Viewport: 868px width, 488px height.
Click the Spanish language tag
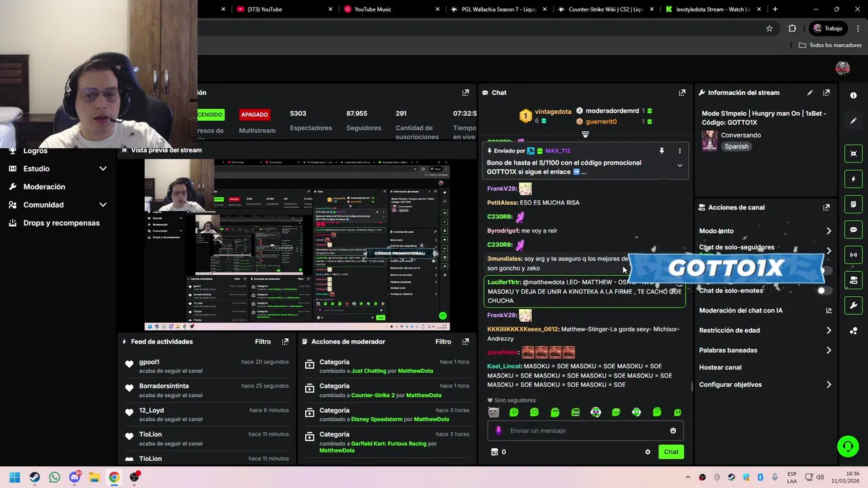736,146
